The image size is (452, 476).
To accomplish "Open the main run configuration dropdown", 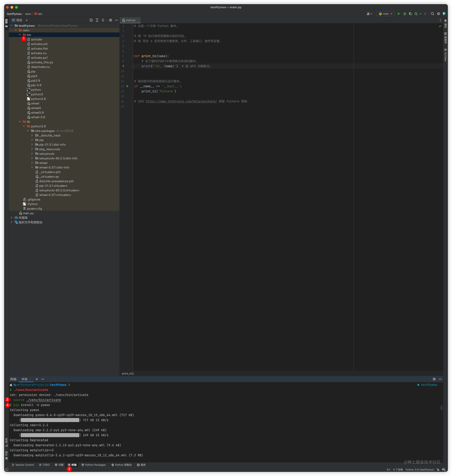I will pos(385,14).
